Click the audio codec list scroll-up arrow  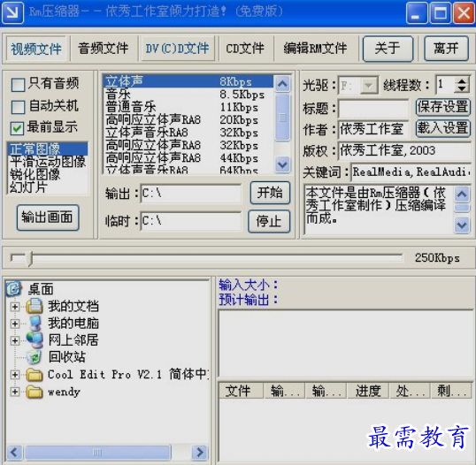pos(282,84)
